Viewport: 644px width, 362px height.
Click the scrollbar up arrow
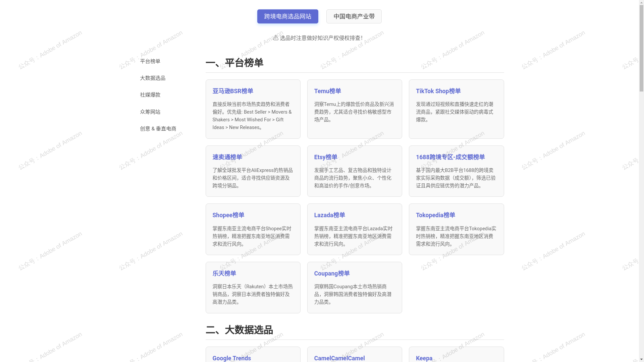[x=641, y=3]
